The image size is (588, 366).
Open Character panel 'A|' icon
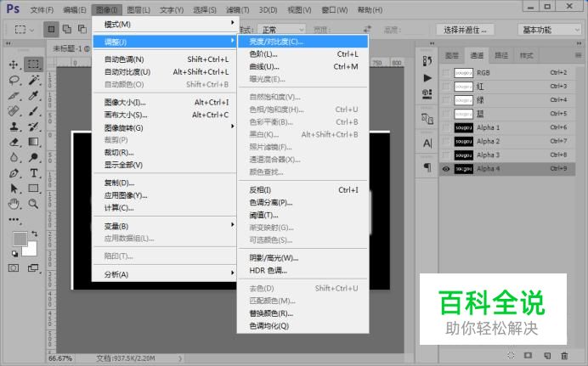tap(427, 144)
